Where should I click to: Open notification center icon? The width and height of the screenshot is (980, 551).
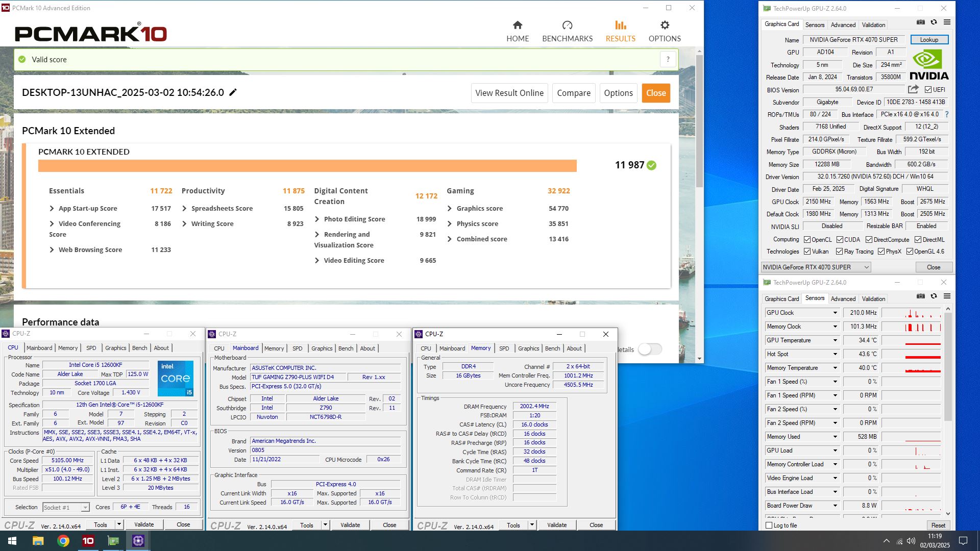[x=963, y=541]
